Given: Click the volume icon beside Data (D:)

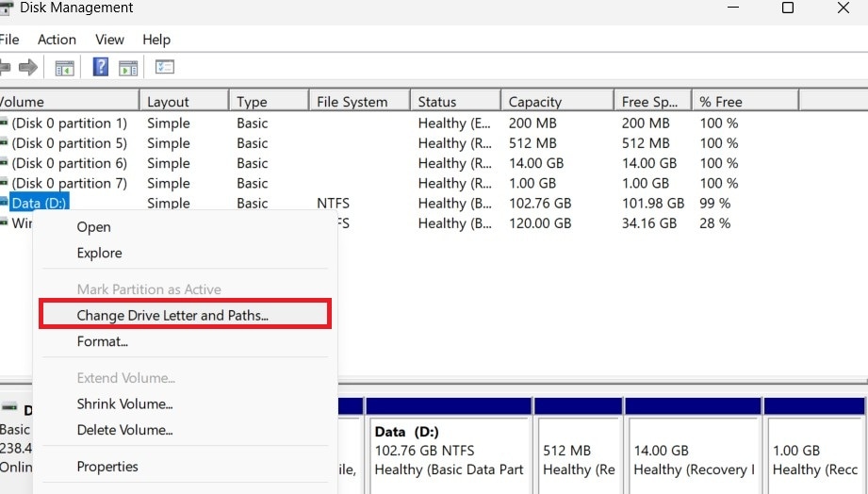Looking at the screenshot, I should [4, 202].
